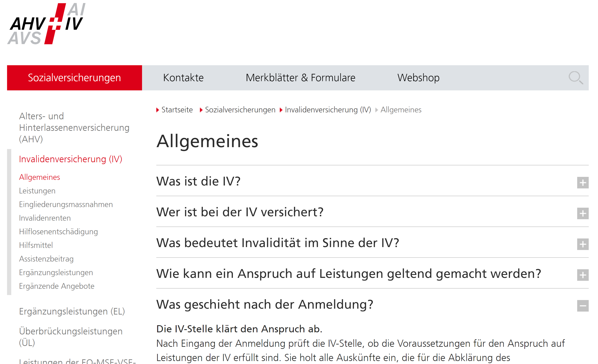
Task: Click breadcrumb arrow before Allgemeines
Action: pyautogui.click(x=377, y=110)
